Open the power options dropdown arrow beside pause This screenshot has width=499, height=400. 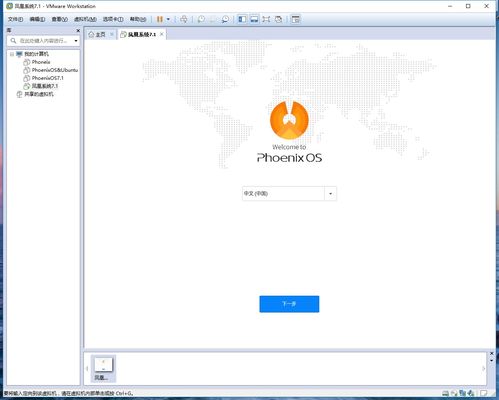(168, 19)
